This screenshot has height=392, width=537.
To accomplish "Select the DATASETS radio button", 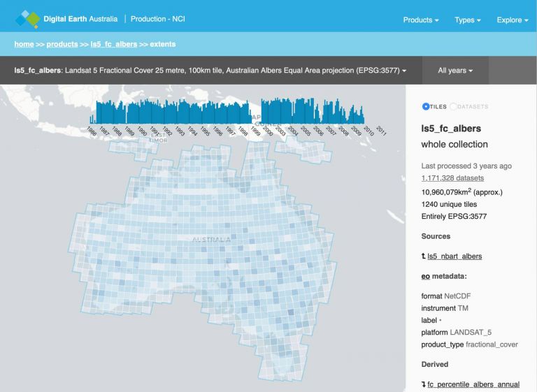I will point(453,106).
